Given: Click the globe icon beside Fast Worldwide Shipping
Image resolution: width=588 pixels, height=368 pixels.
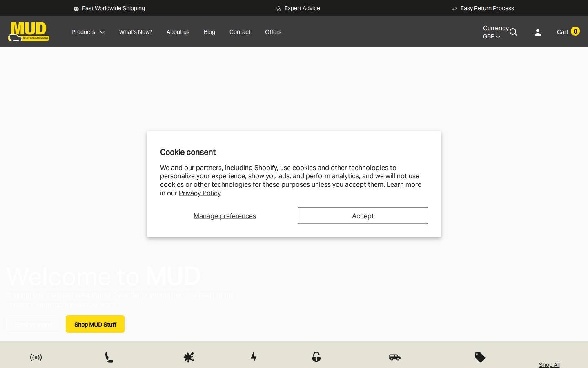Looking at the screenshot, I should coord(76,9).
